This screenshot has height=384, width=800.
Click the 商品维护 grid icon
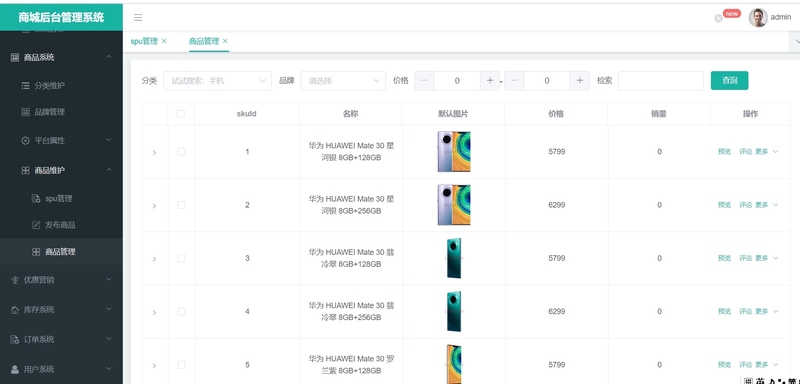click(x=25, y=170)
